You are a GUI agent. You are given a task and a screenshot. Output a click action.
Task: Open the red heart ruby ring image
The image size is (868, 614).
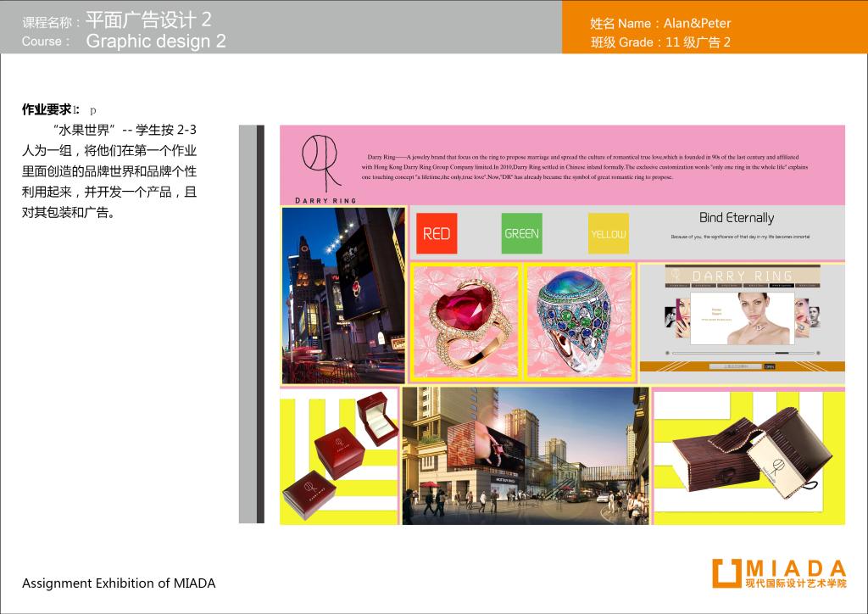coord(465,322)
